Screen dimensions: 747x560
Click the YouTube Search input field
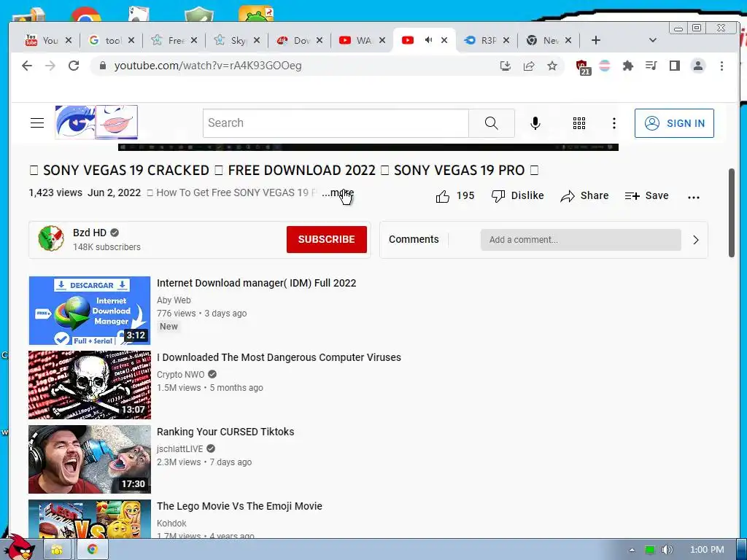[x=336, y=122]
